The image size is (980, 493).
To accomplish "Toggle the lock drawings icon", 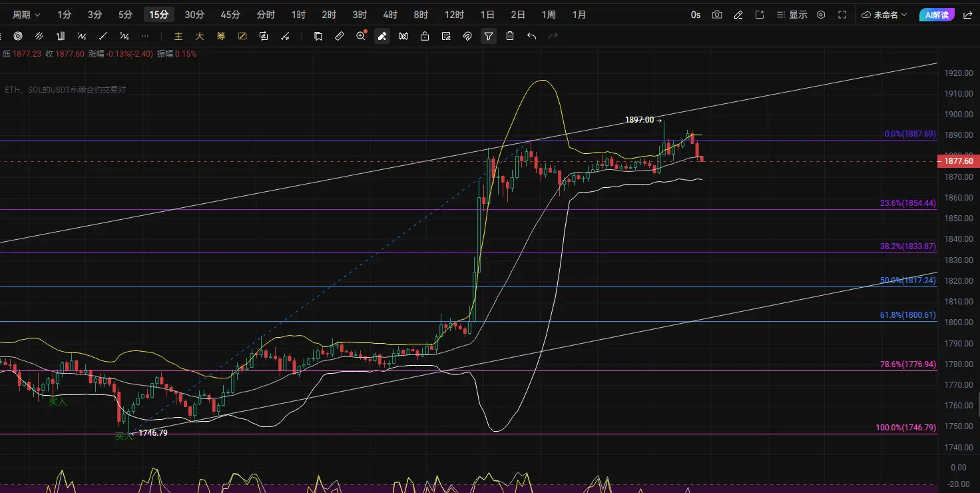I will pyautogui.click(x=425, y=36).
